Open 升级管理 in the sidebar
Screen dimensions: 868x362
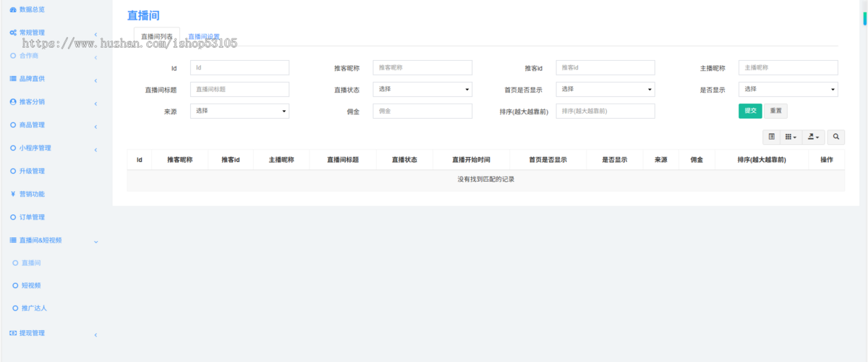click(32, 171)
